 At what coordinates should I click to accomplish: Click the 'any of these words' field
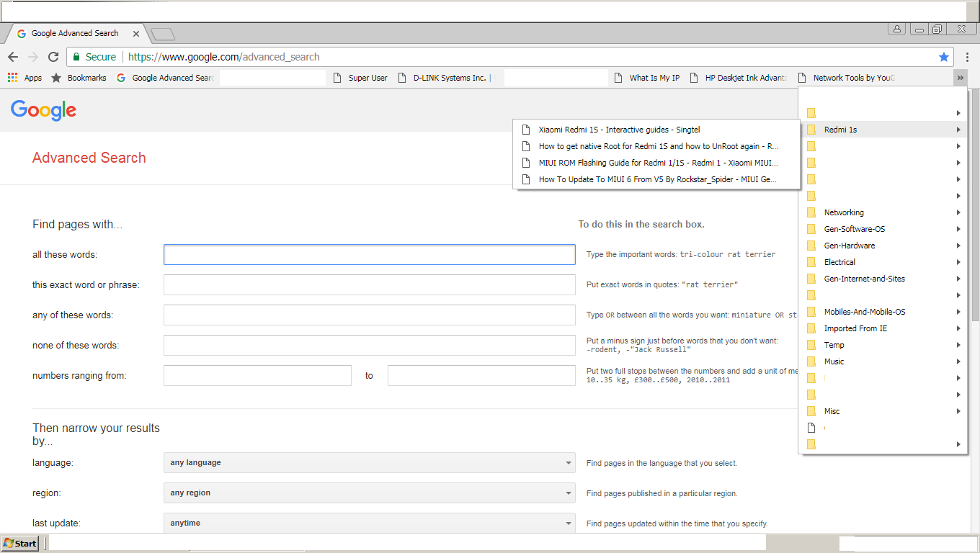370,315
